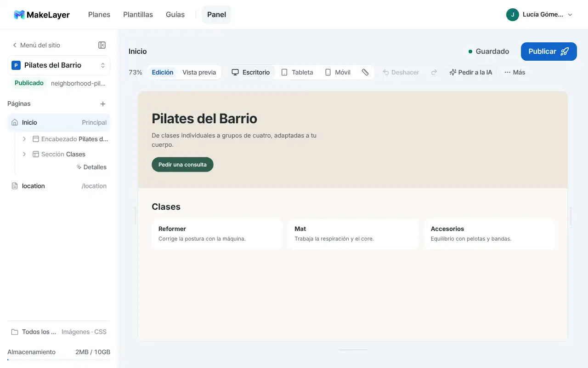Open the Plantillas nav item
Image resolution: width=588 pixels, height=368 pixels.
point(138,15)
